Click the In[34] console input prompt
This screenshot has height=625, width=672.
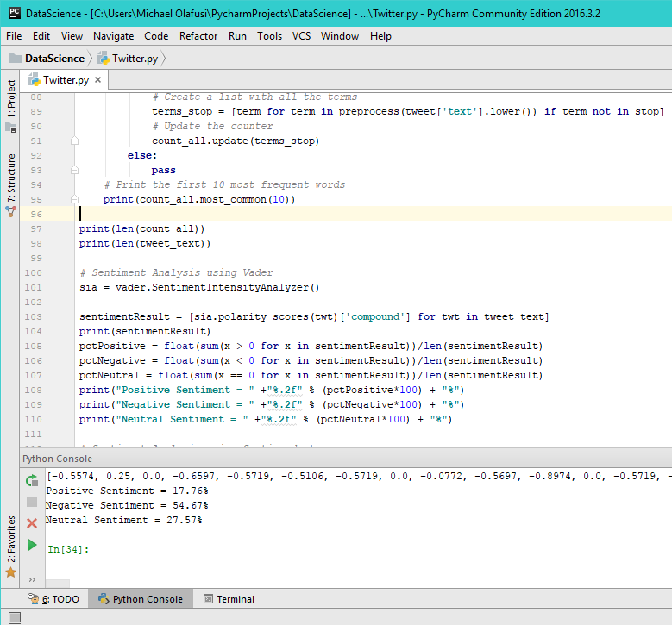click(x=68, y=549)
